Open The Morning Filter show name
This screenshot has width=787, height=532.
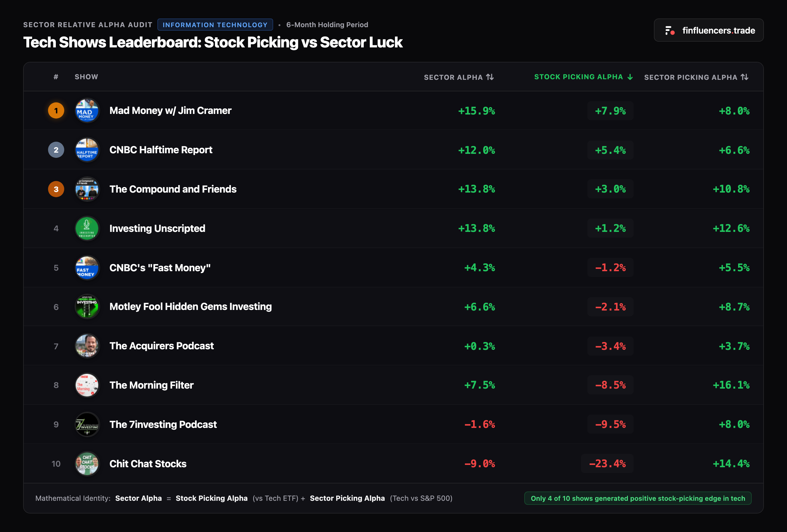151,385
